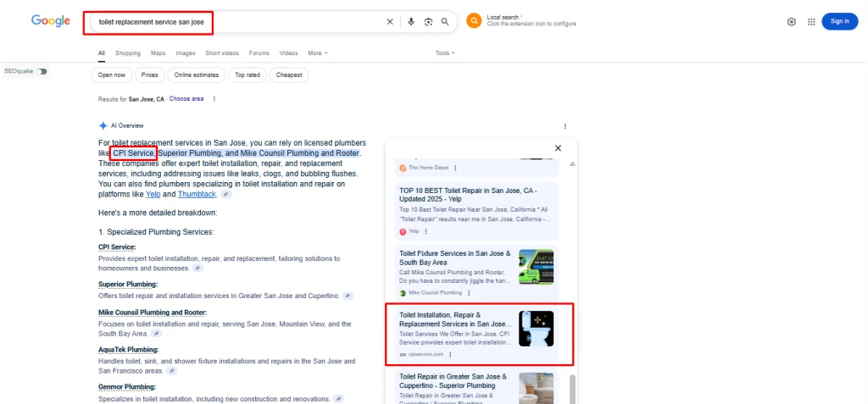Screen dimensions: 868x404
Task: Switch to the Images tab
Action: pos(186,53)
